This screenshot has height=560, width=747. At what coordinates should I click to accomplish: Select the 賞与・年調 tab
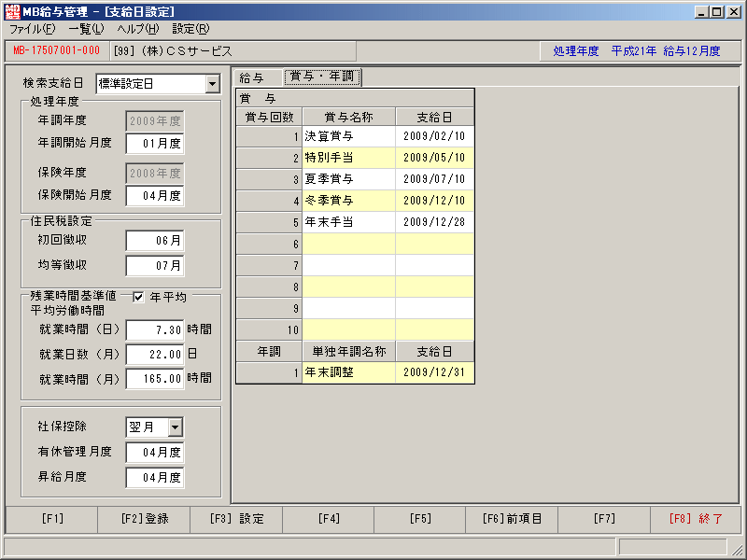click(322, 77)
